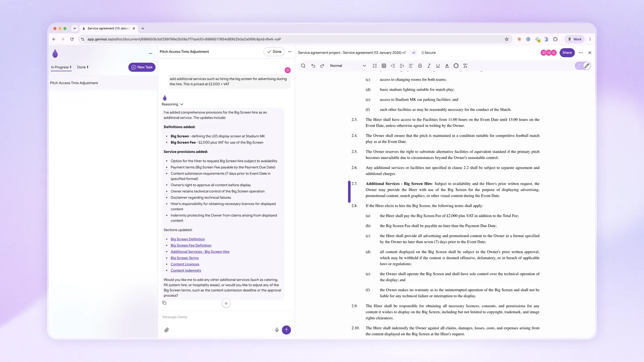Click the Share button

(x=567, y=53)
